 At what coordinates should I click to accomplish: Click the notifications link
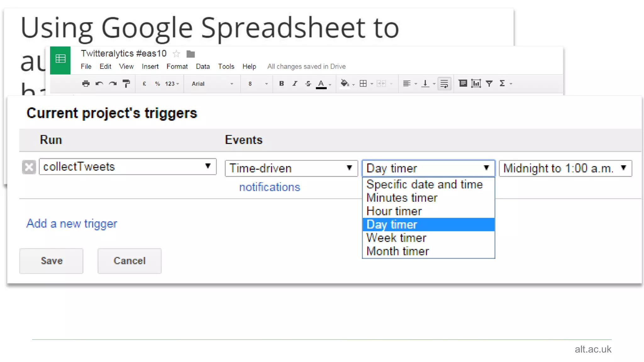click(269, 187)
